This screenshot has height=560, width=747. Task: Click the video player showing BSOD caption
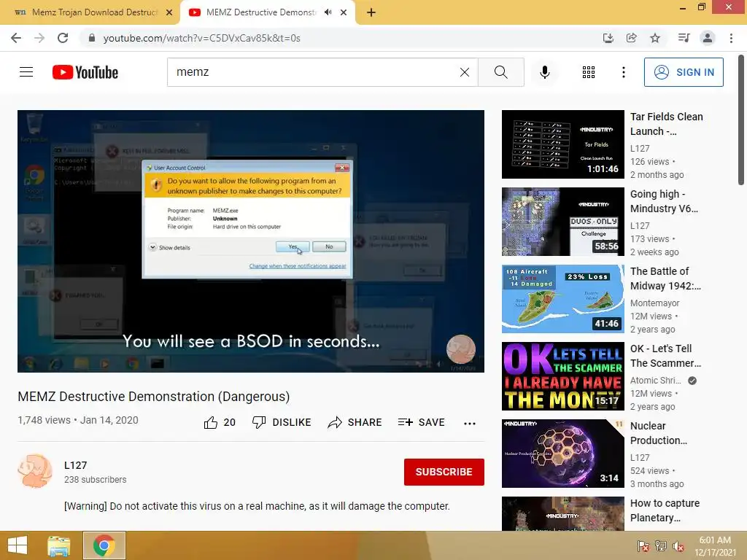point(251,241)
